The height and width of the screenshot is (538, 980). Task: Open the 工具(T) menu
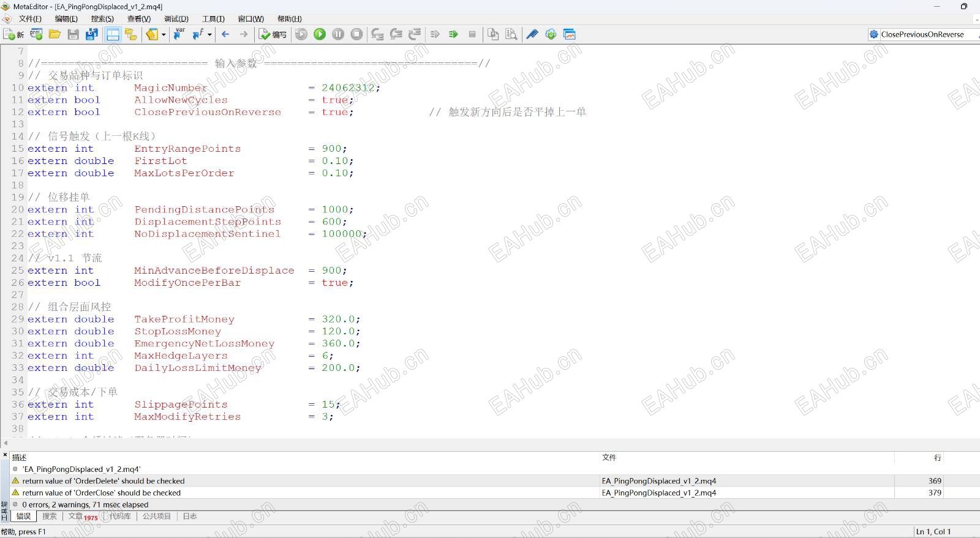(213, 19)
